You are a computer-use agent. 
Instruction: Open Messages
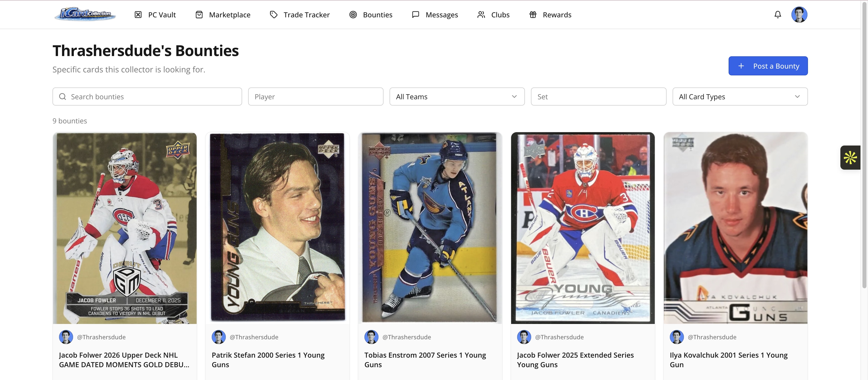point(442,15)
